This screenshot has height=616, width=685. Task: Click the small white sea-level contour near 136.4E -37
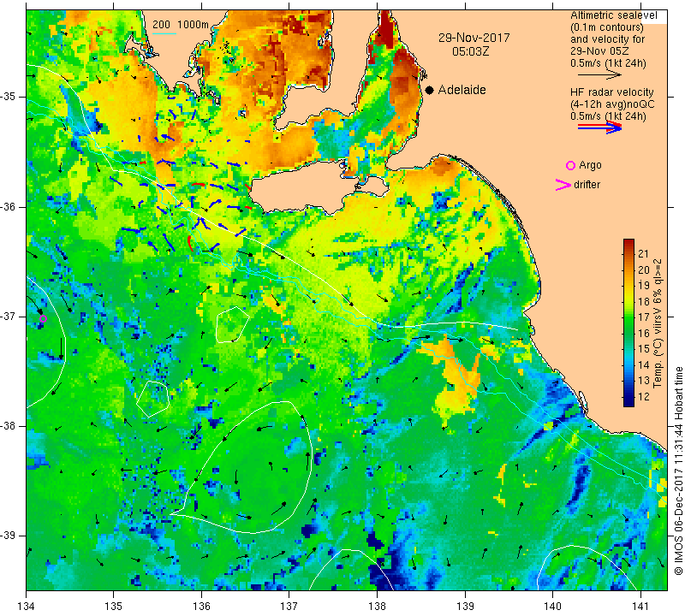coord(232,325)
